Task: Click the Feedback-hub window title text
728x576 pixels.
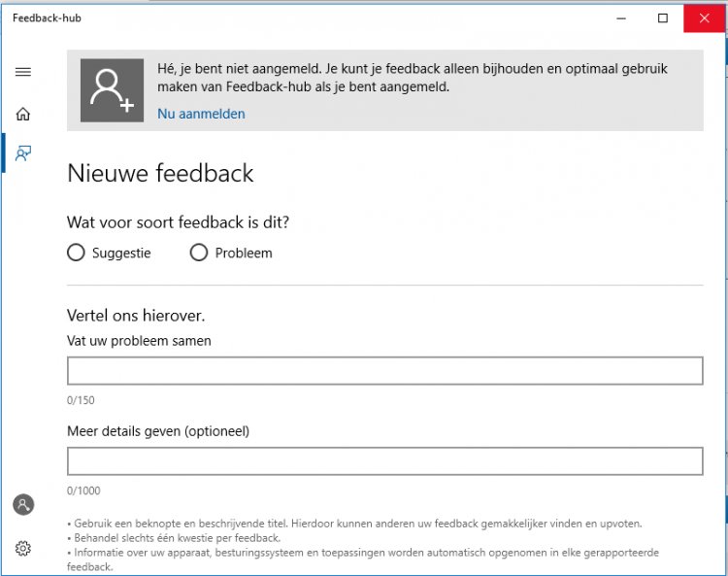Action: (x=47, y=17)
